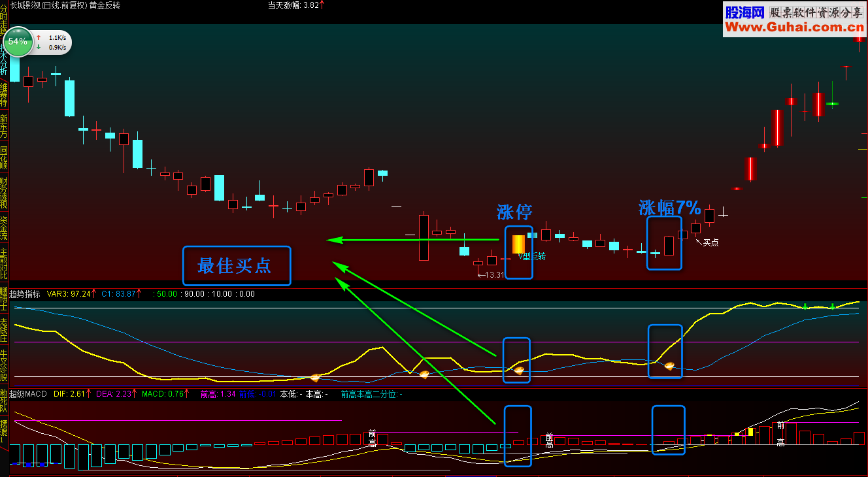Click the 1.1K/s upload speed indicator

[x=52, y=38]
